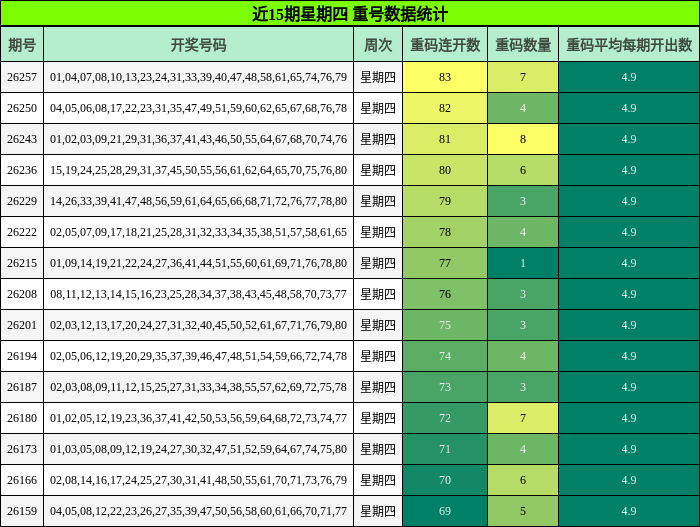Click the winning numbers for period 26180
The width and height of the screenshot is (700, 527).
point(199,418)
